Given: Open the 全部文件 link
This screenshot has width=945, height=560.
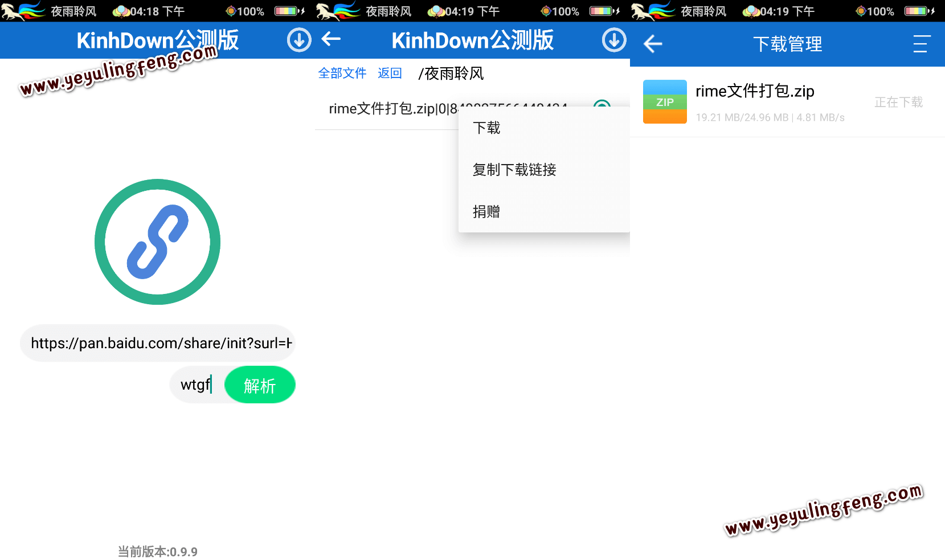Looking at the screenshot, I should tap(342, 73).
